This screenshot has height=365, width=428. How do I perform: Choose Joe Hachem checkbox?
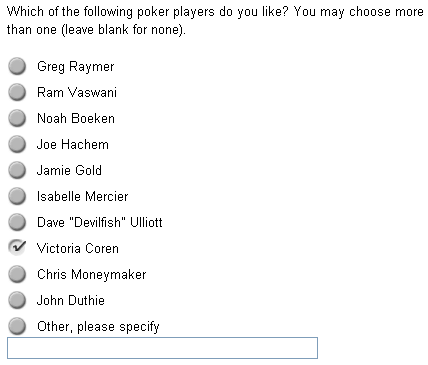pos(17,144)
